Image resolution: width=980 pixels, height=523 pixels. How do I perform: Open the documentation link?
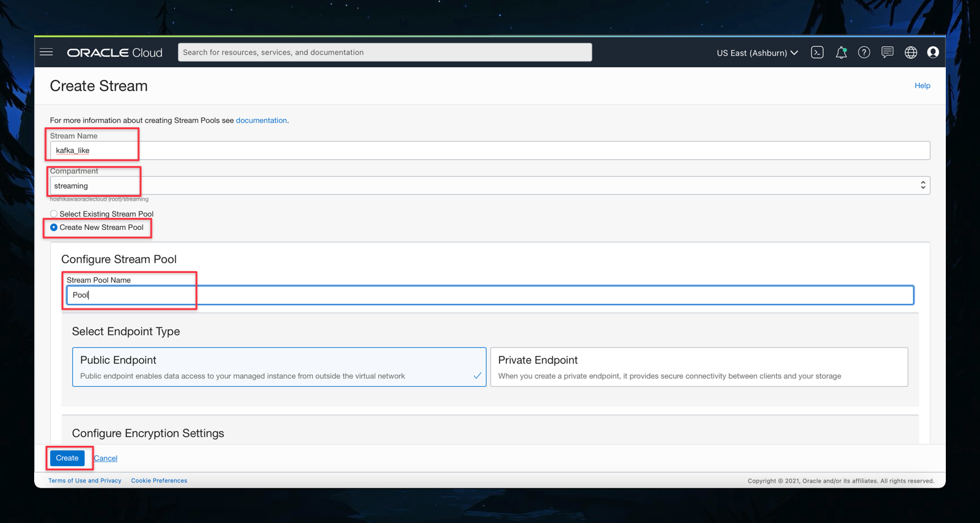261,120
